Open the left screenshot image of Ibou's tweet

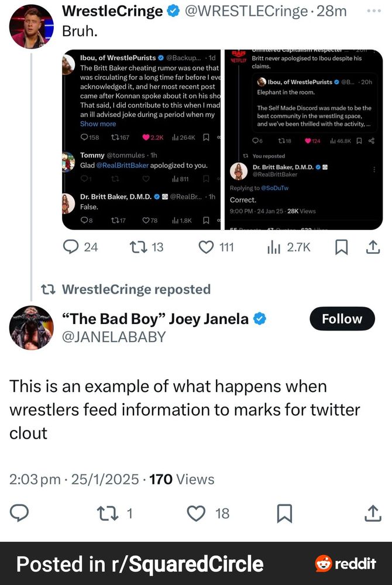(140, 140)
